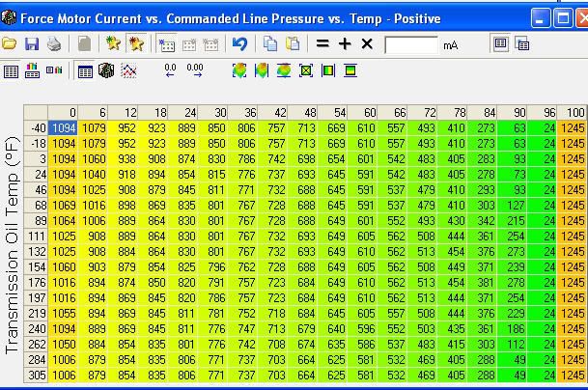Viewport: 588px width, 390px height.
Task: Select cell 1094 at -40°F row
Action: tap(65, 126)
